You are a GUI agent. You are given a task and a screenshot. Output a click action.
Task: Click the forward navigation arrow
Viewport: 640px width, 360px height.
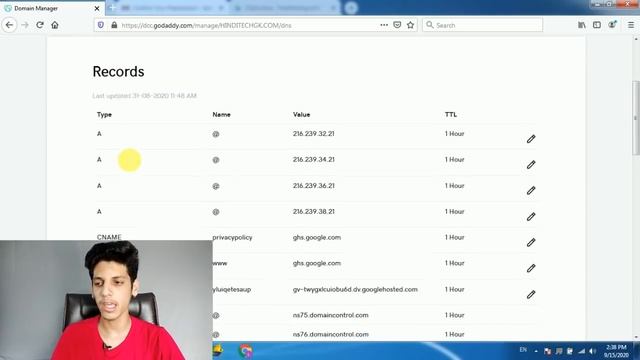pos(25,25)
